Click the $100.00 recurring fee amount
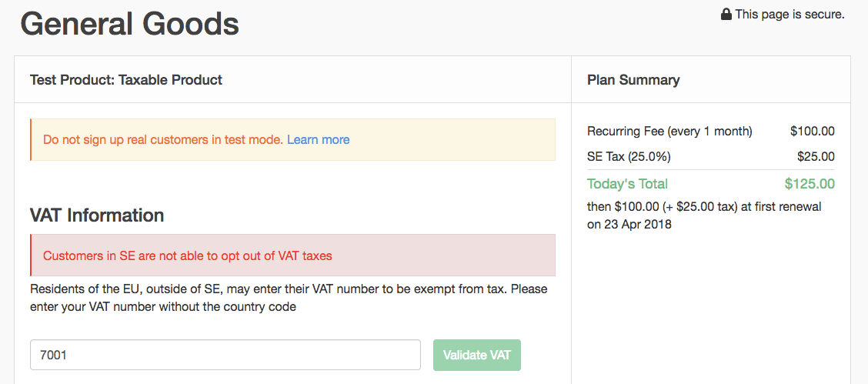 point(812,132)
